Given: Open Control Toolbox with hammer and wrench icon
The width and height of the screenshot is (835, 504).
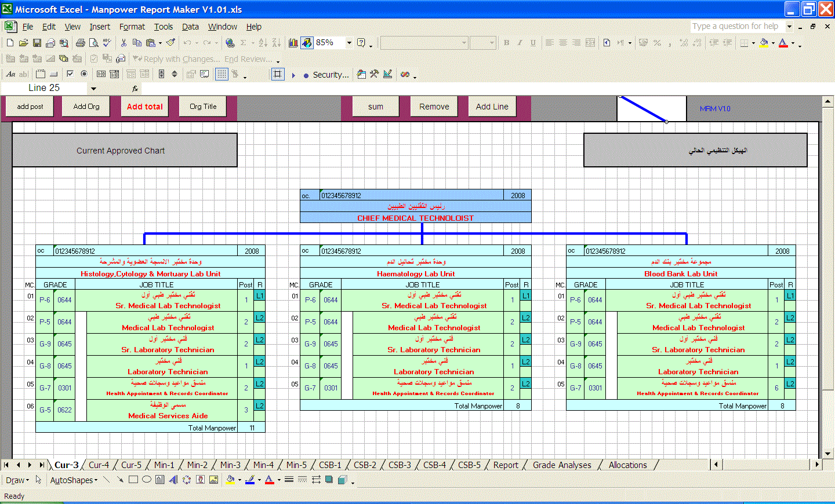Looking at the screenshot, I should tap(374, 74).
